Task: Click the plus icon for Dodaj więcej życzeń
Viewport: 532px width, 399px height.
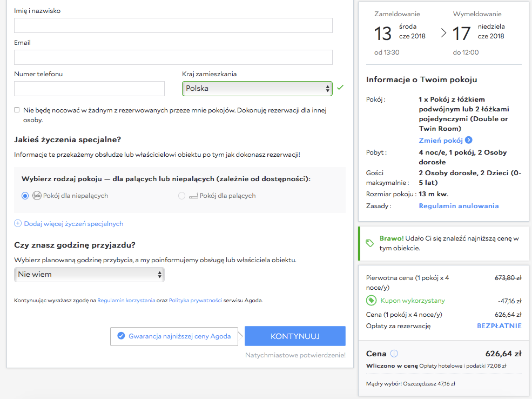Action: [18, 223]
